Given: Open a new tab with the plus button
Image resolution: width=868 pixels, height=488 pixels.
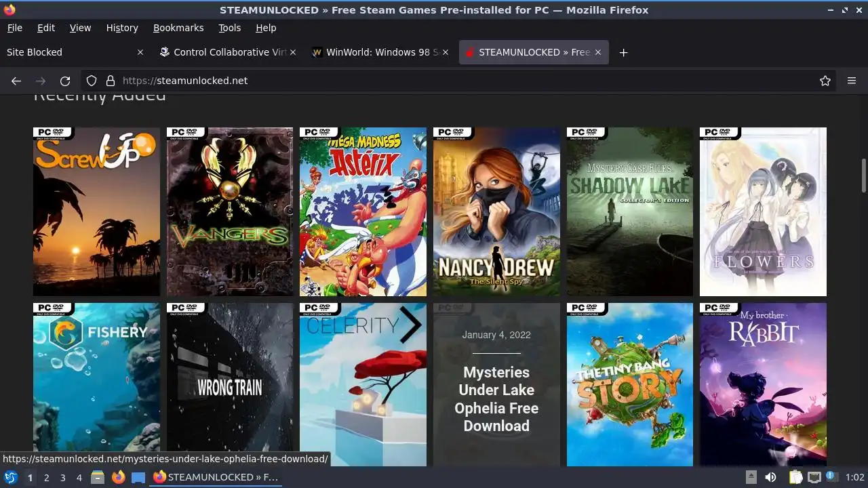Looking at the screenshot, I should pos(623,52).
